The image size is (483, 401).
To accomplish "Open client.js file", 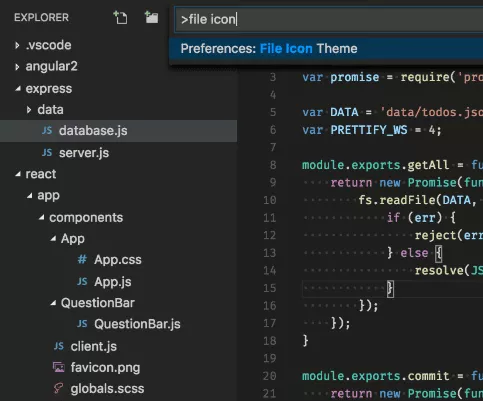I will coord(94,346).
